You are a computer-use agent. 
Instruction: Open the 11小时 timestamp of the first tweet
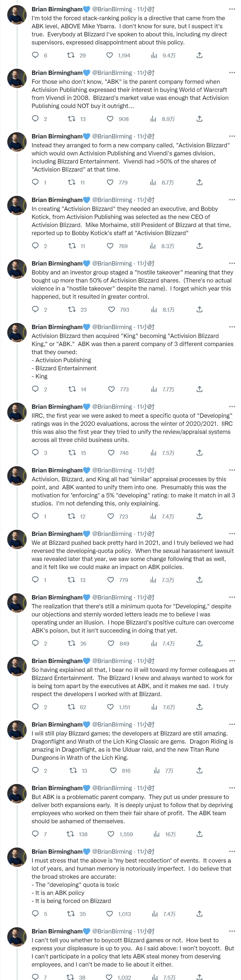tap(146, 9)
